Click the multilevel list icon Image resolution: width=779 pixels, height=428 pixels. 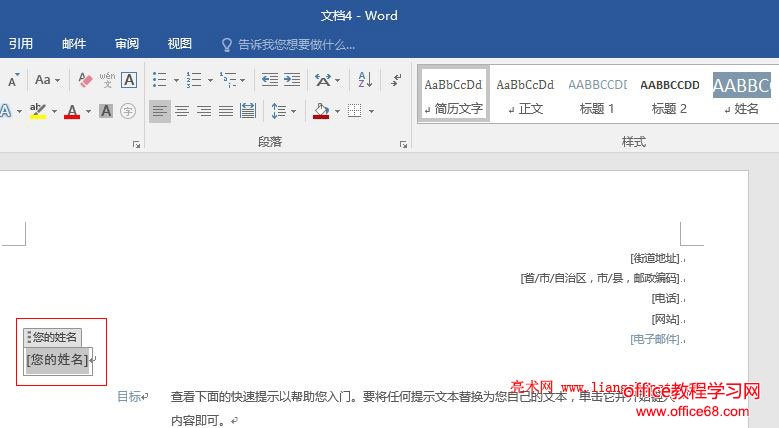pyautogui.click(x=228, y=80)
